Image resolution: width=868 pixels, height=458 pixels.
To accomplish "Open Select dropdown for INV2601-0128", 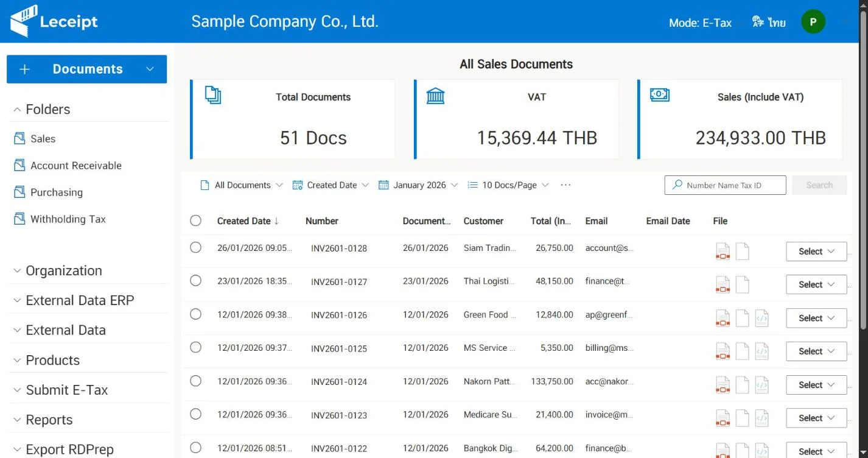I will 816,252.
